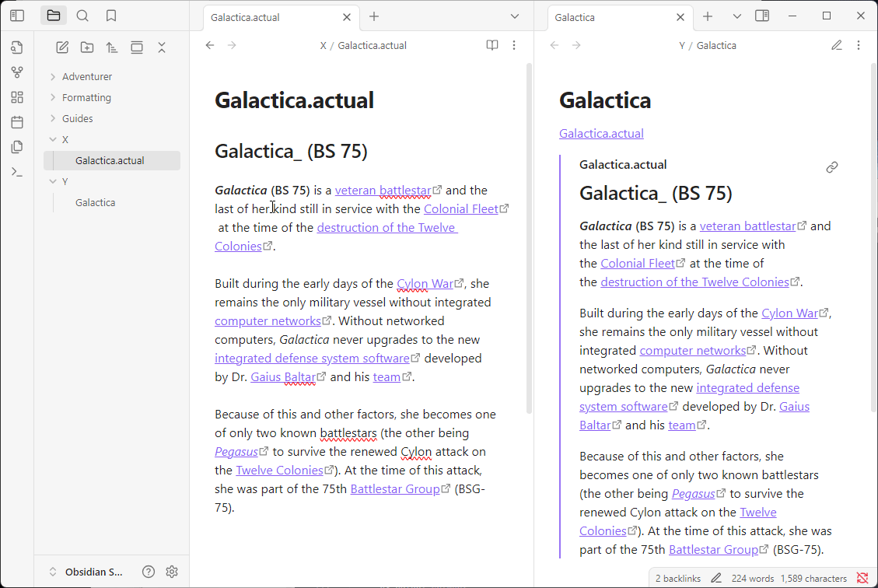The image size is (878, 588).
Task: Open bookmarks panel in sidebar
Action: click(x=111, y=16)
